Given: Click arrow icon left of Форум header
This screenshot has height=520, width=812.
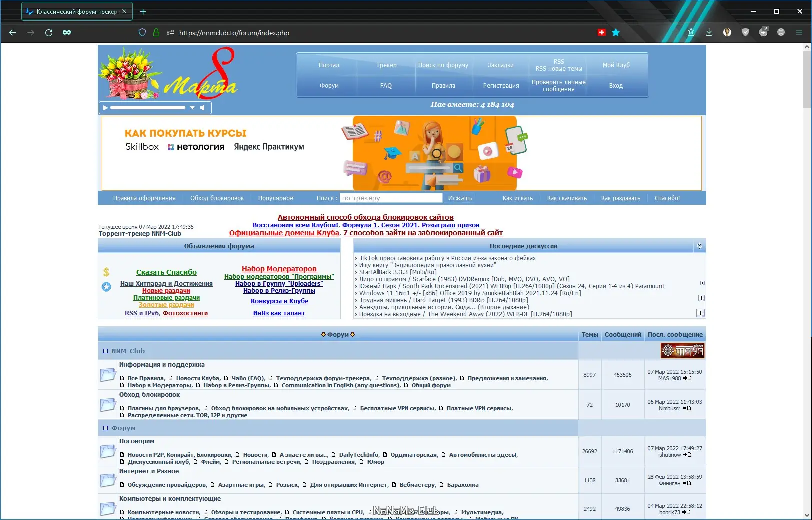Looking at the screenshot, I should 324,335.
